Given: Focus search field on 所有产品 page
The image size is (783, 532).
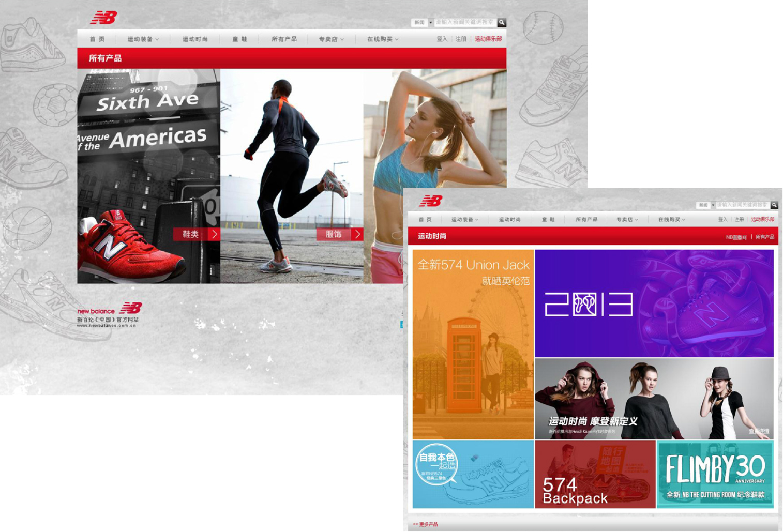Looking at the screenshot, I should click(465, 23).
